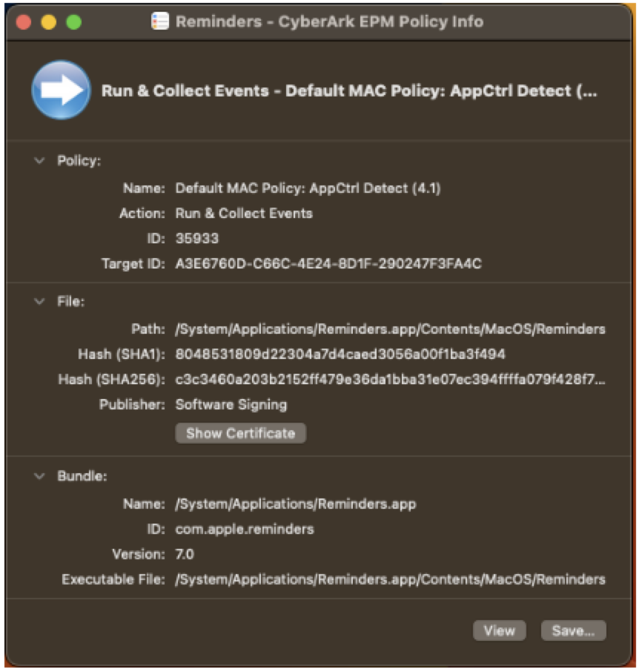This screenshot has width=639, height=672.
Task: Open the Save dialog
Action: [x=572, y=630]
